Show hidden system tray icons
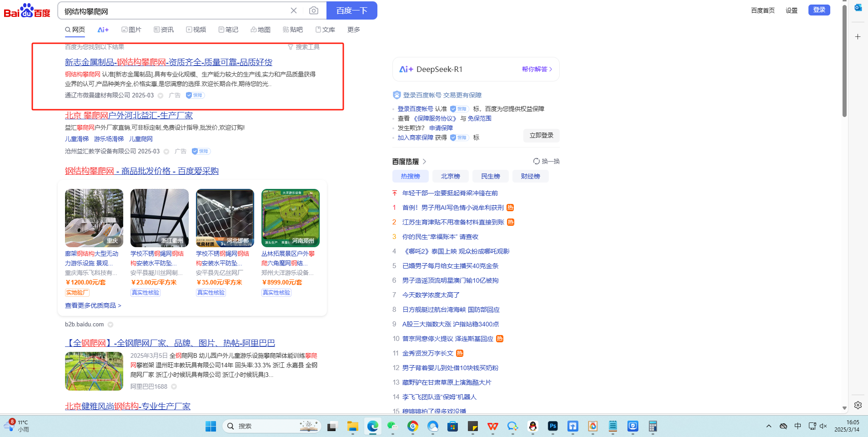Screen dimensions: 868x437 coord(768,426)
